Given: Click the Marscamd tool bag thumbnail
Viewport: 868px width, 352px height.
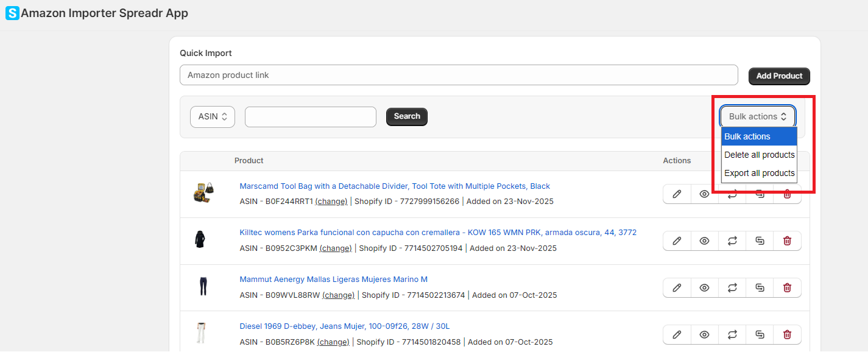Looking at the screenshot, I should click(x=203, y=192).
